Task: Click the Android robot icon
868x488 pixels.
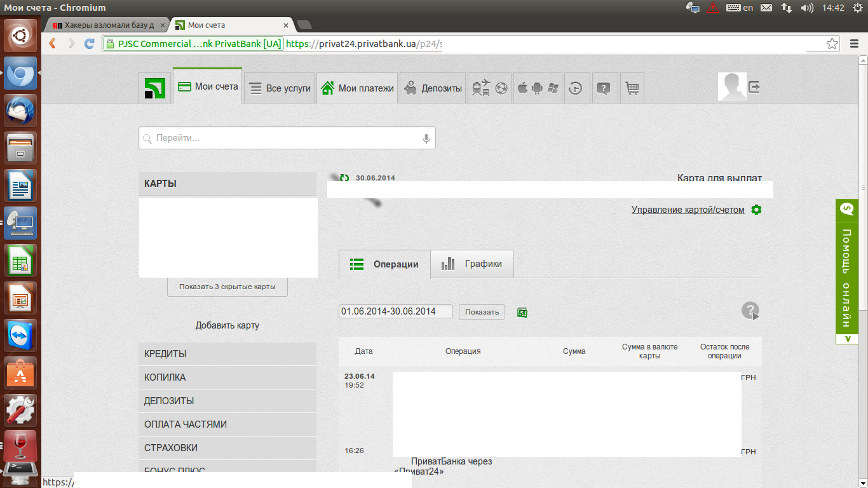Action: click(537, 88)
